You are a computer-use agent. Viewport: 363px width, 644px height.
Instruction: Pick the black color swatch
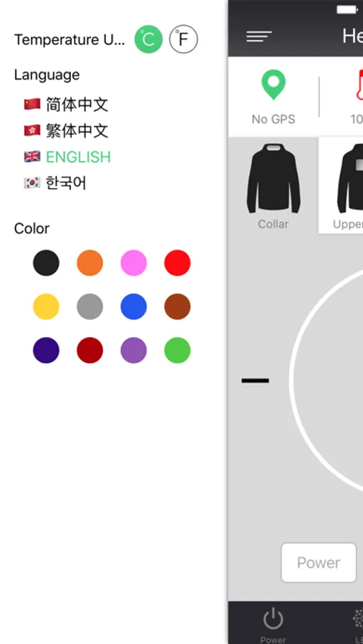pyautogui.click(x=46, y=263)
